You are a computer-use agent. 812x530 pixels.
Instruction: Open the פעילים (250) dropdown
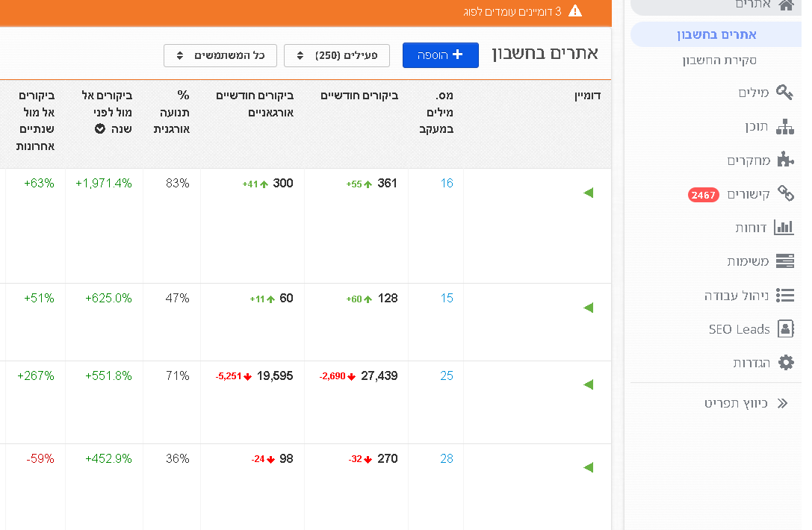337,55
